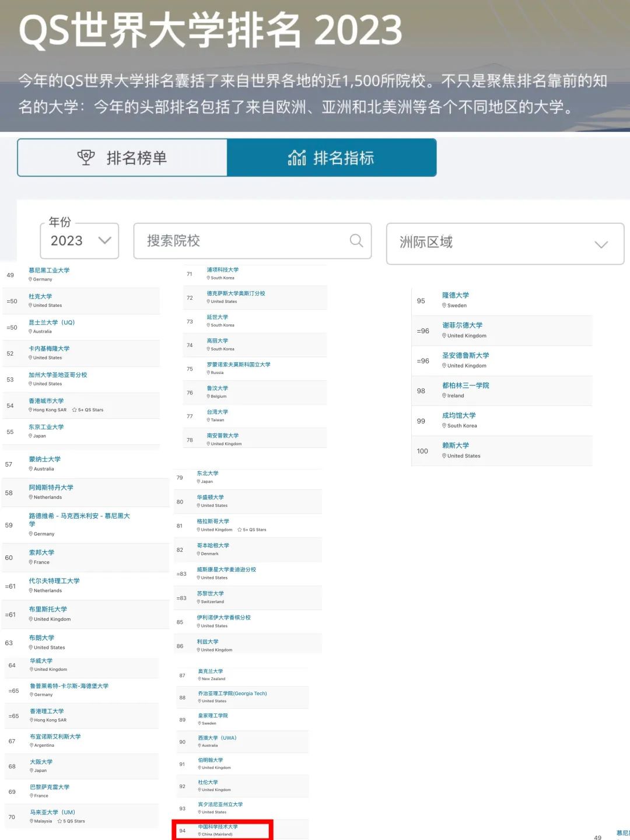Open the 华威大学 link
The height and width of the screenshot is (840, 630).
[x=41, y=661]
